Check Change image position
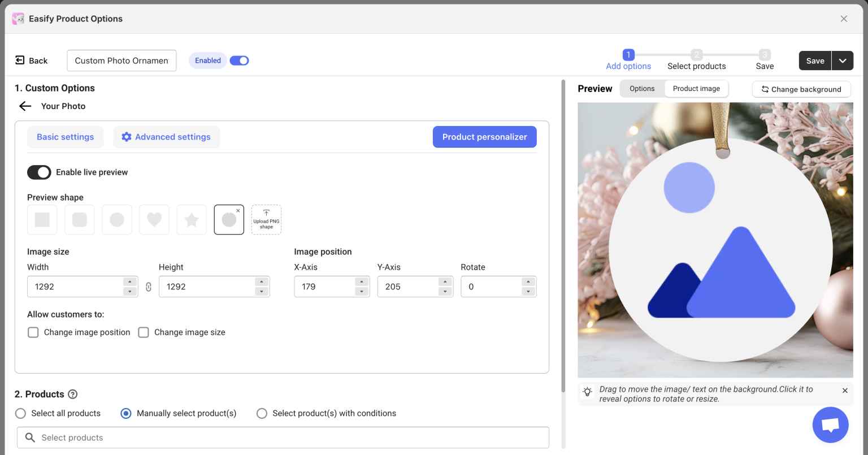 coord(33,332)
